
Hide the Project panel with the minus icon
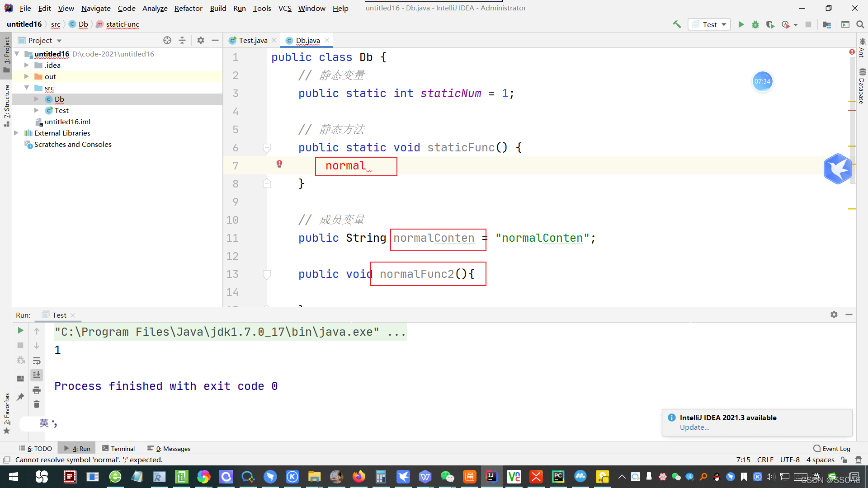tap(215, 40)
